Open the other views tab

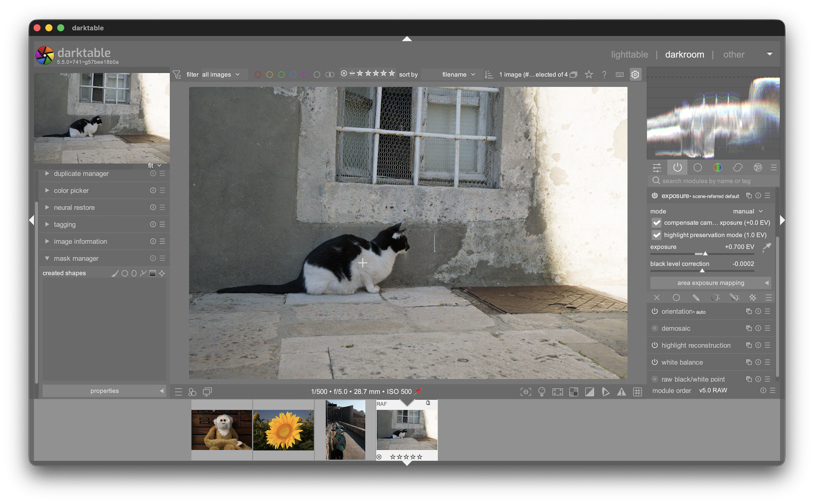pos(733,55)
